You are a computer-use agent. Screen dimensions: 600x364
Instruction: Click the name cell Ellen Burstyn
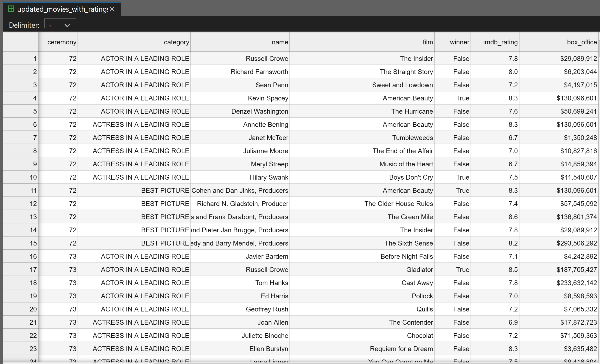pos(240,349)
